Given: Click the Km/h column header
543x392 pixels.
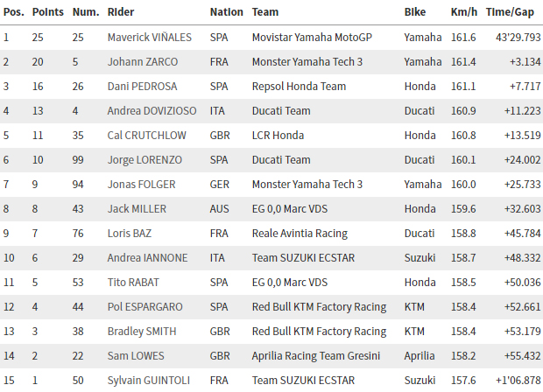Looking at the screenshot, I should tap(463, 13).
